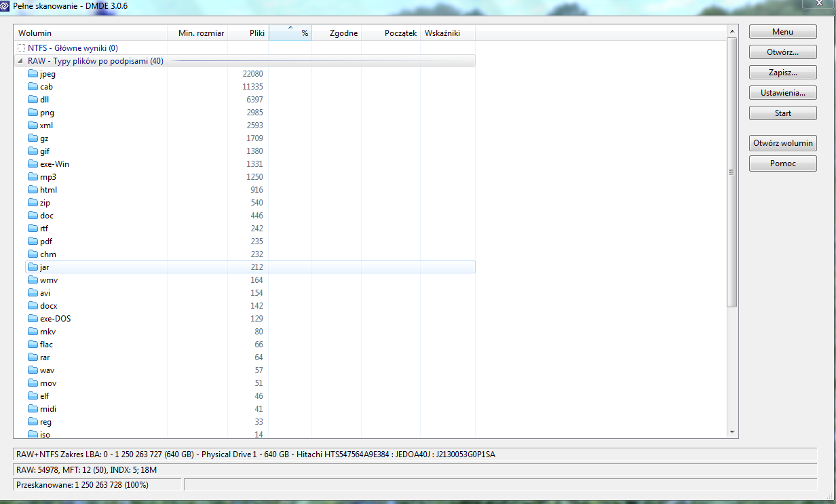Click the cab folder icon
The image size is (836, 504).
[x=33, y=87]
